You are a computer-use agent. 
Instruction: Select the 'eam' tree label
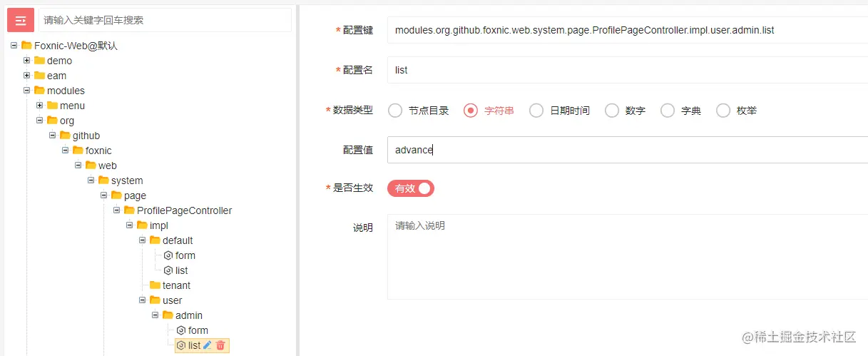[56, 76]
